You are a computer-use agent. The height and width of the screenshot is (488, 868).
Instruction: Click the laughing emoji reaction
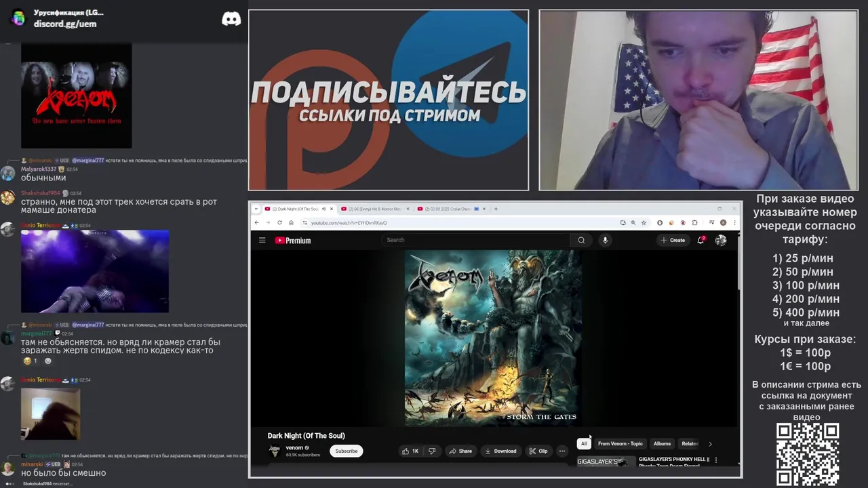(x=31, y=361)
